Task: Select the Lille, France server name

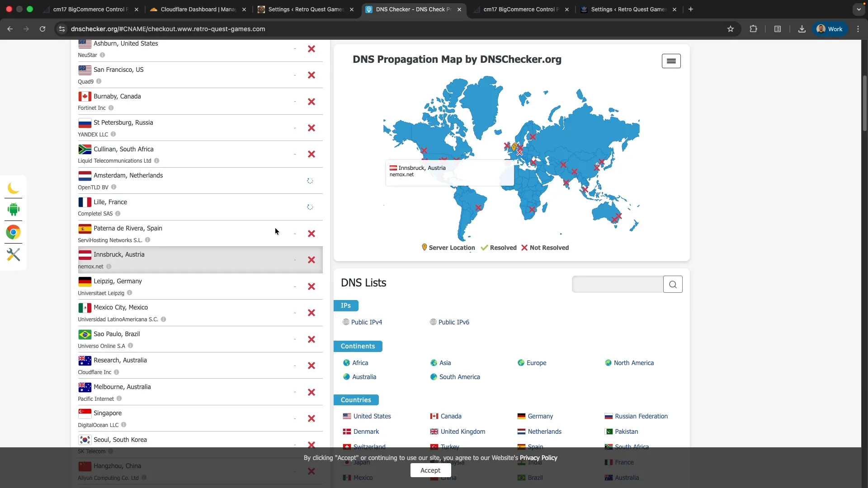Action: [x=110, y=202]
